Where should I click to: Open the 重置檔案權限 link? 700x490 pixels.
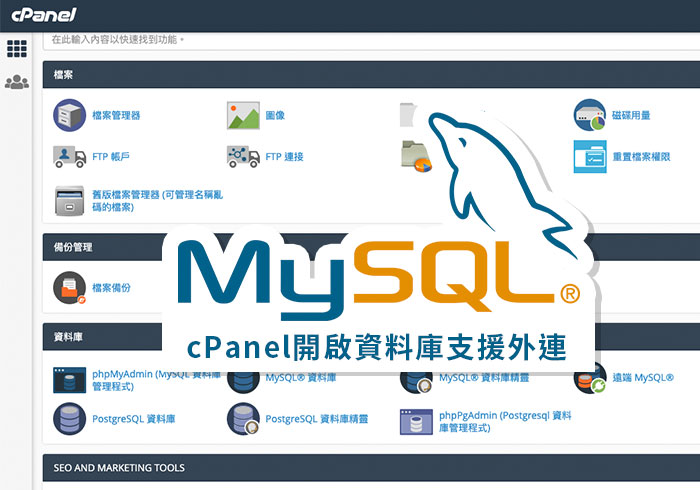click(x=641, y=157)
